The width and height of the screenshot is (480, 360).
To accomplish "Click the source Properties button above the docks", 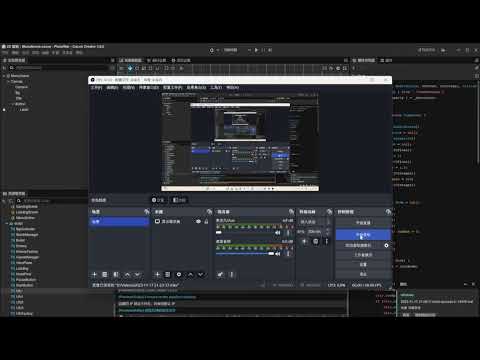I will click(x=158, y=200).
